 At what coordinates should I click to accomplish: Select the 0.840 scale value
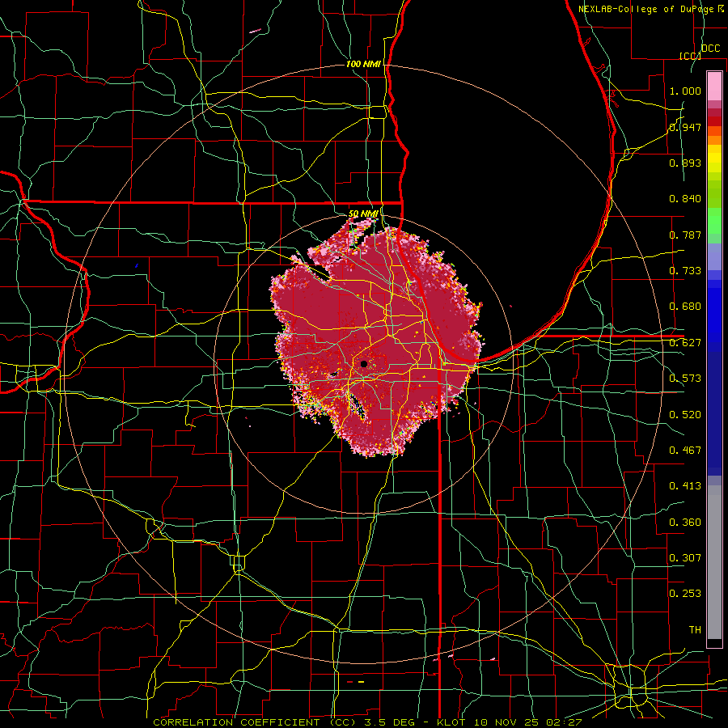685,199
